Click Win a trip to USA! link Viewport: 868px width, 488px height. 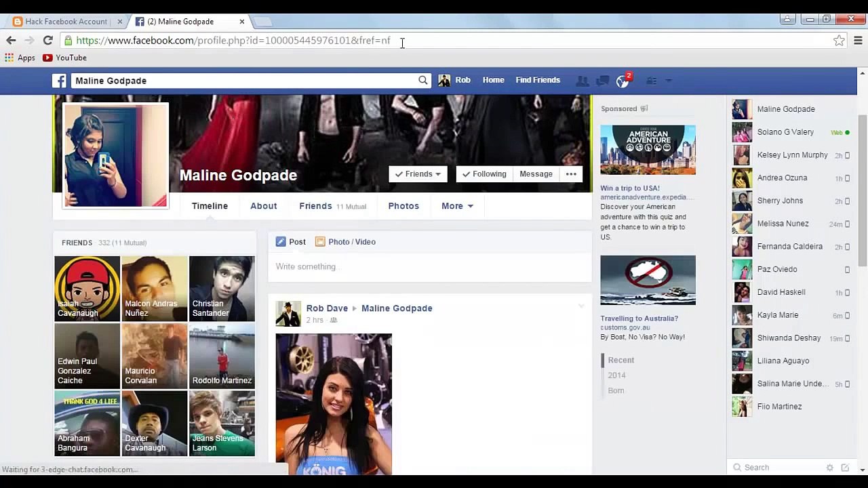(x=630, y=188)
